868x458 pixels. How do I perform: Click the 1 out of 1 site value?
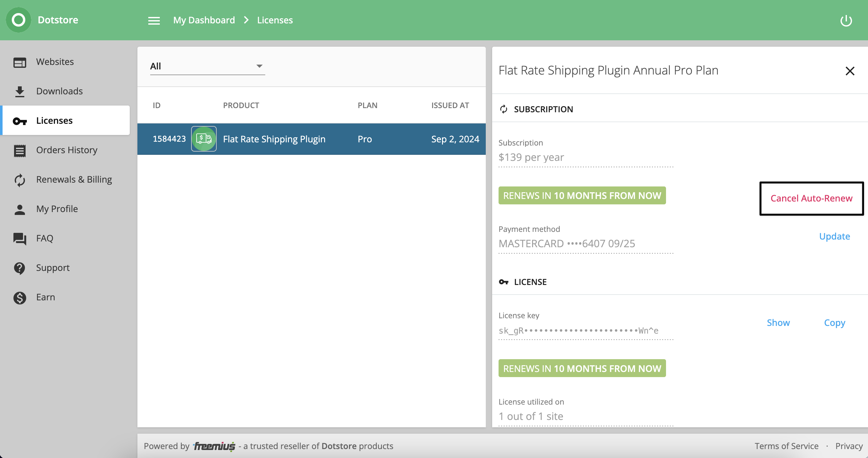tap(585, 416)
